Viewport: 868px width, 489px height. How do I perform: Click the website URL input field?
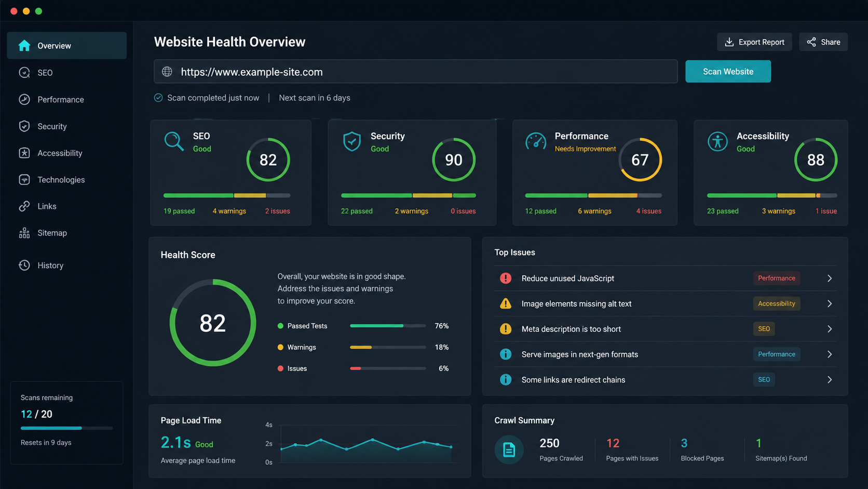point(415,72)
